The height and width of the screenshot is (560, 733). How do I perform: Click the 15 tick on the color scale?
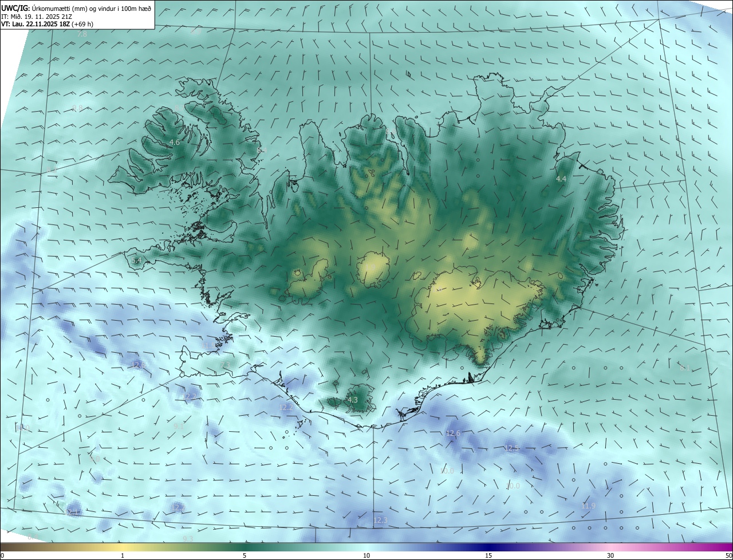488,555
